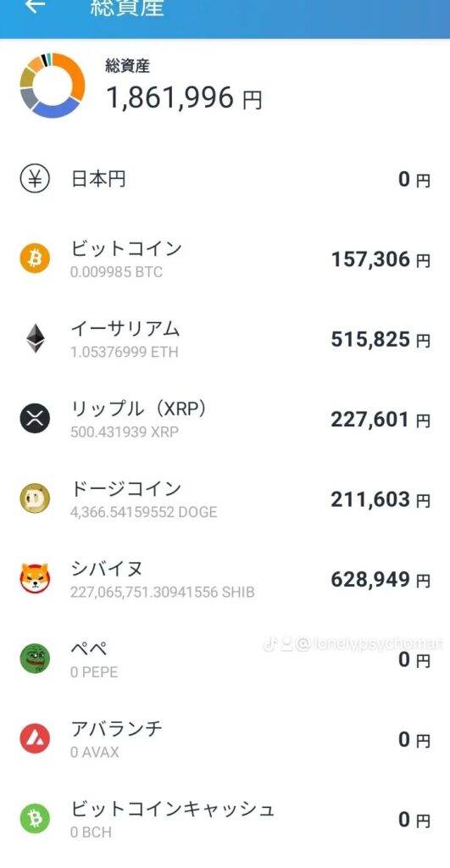Open the ビットコイン asset row
The width and height of the screenshot is (450, 868).
(225, 259)
